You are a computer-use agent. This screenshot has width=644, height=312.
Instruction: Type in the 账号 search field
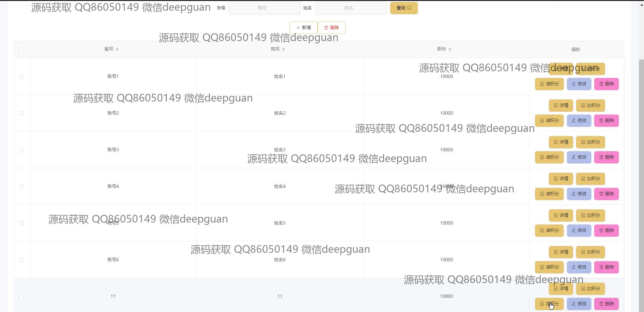[264, 8]
